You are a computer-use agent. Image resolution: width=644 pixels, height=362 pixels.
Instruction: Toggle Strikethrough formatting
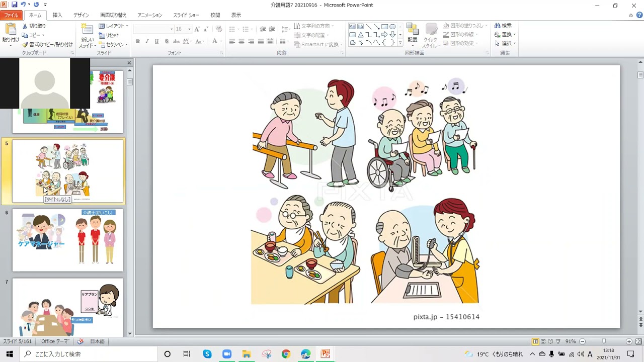click(x=176, y=41)
